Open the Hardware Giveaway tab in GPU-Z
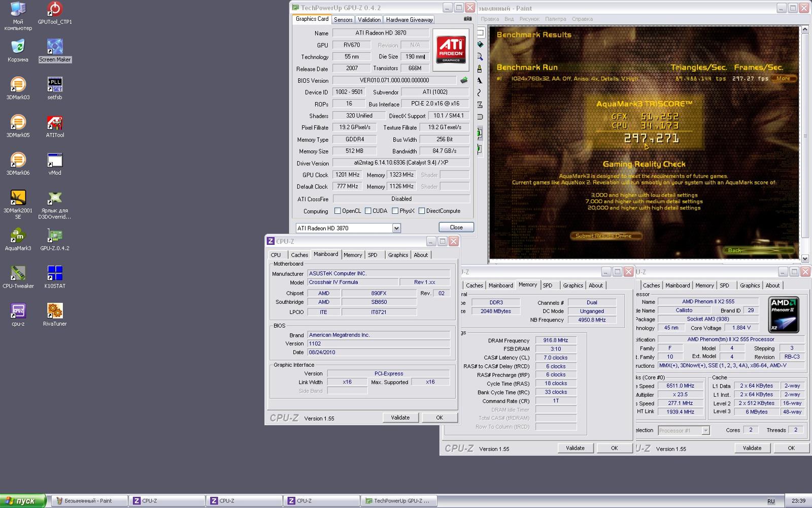 [x=409, y=20]
